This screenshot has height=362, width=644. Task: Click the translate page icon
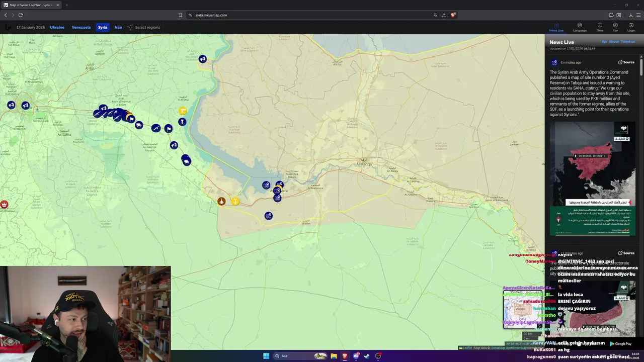tap(435, 15)
